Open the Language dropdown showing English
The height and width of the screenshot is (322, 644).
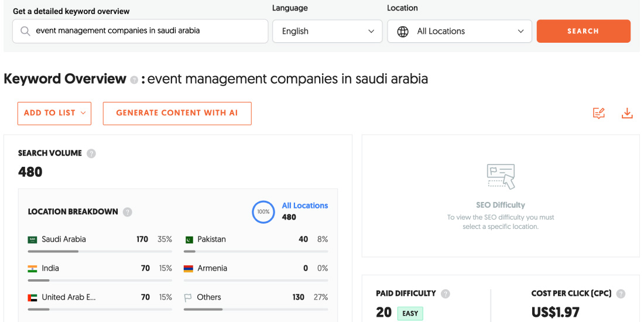tap(327, 32)
